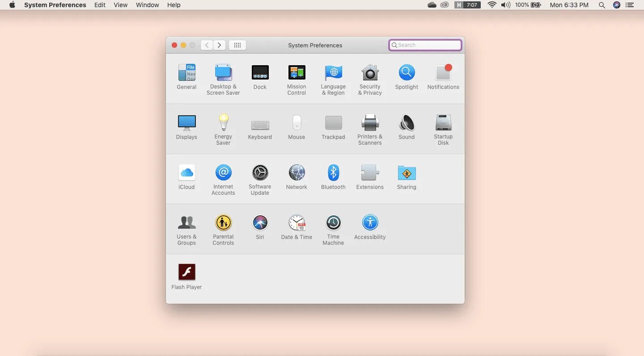Open the Edit menu
Image resolution: width=644 pixels, height=356 pixels.
tap(100, 5)
